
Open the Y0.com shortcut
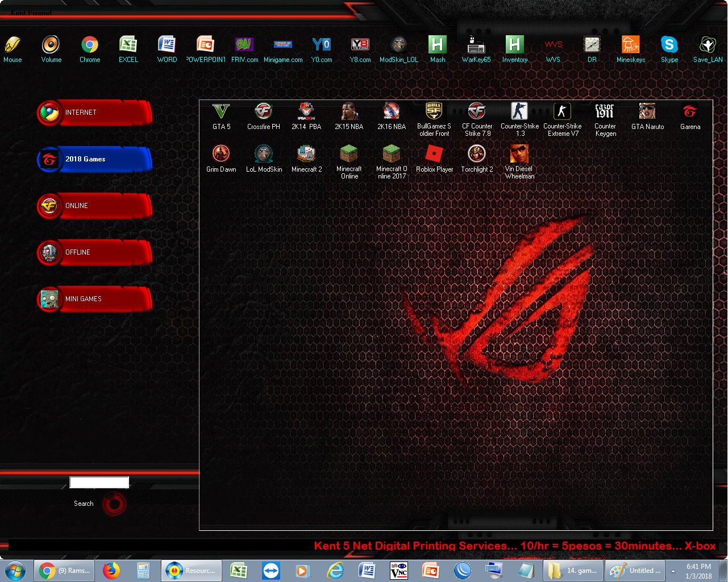point(322,49)
